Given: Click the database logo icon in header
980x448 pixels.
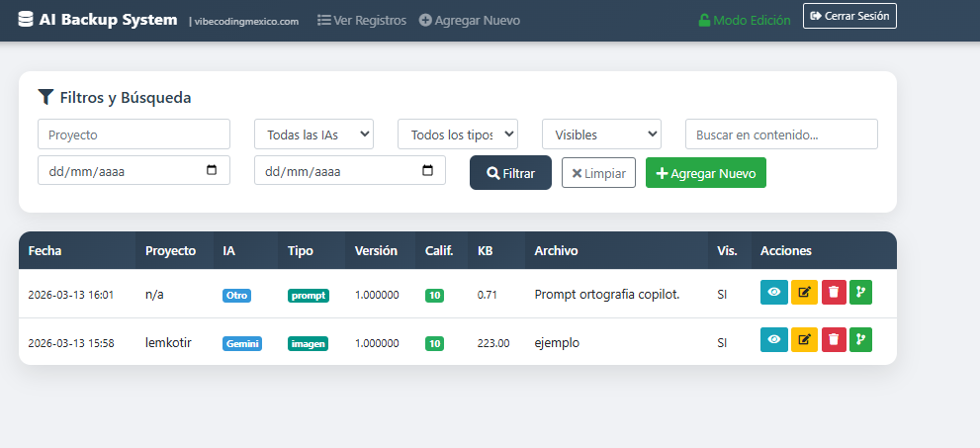Looking at the screenshot, I should pyautogui.click(x=25, y=19).
